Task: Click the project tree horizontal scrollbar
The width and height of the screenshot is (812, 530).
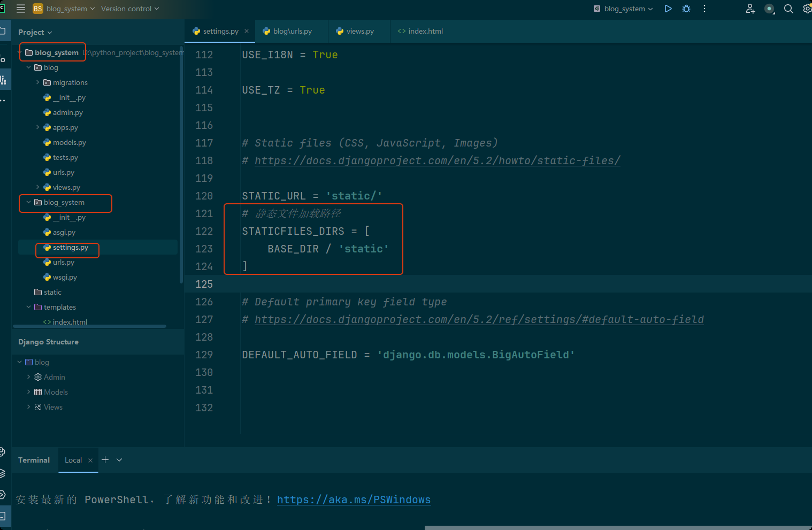Action: [x=89, y=326]
